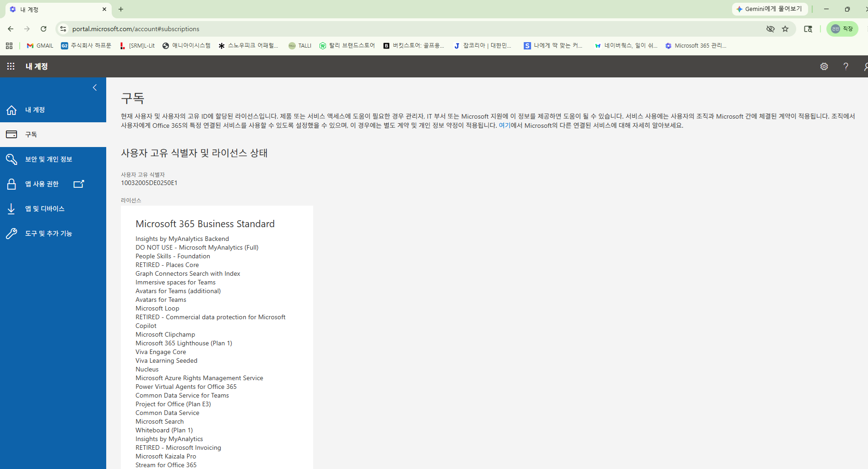This screenshot has width=868, height=469.
Task: Click the 'Project for Office (Plan E3)' entry
Action: click(x=174, y=404)
